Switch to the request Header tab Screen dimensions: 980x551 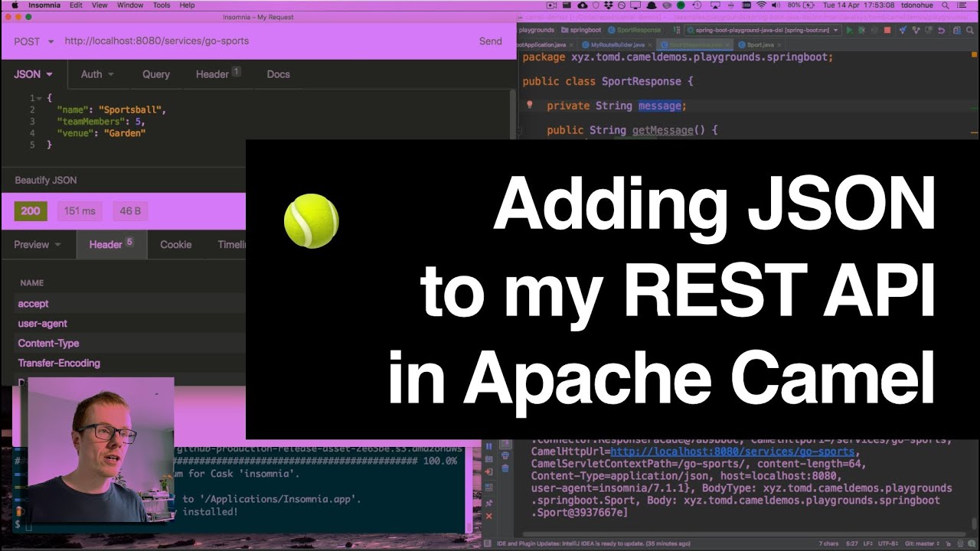point(217,74)
